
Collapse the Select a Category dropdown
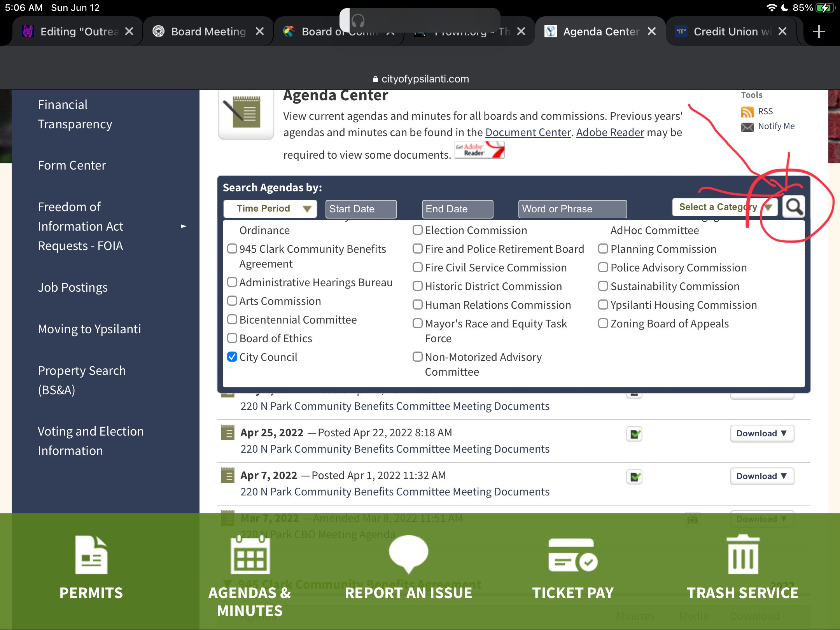click(x=724, y=207)
